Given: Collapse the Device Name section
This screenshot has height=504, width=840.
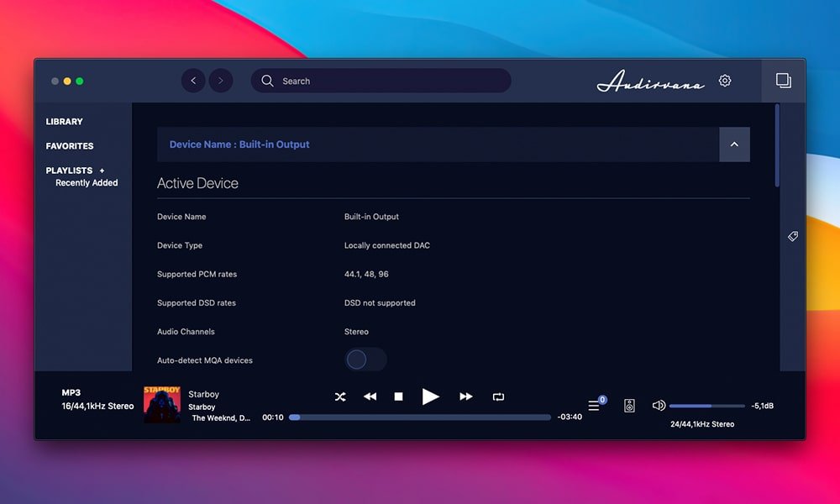Looking at the screenshot, I should 734,144.
